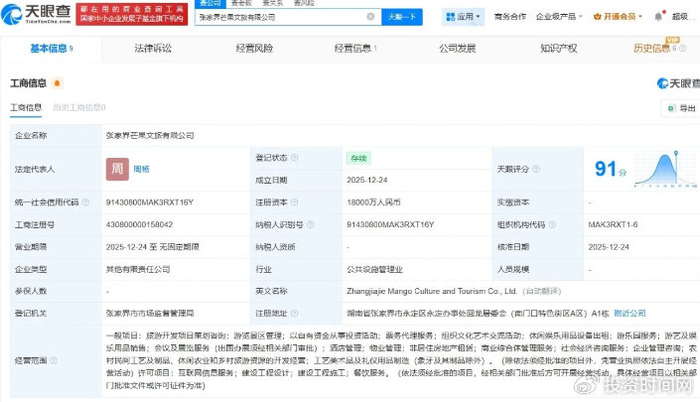Clear the search box with the X icon

click(x=371, y=18)
